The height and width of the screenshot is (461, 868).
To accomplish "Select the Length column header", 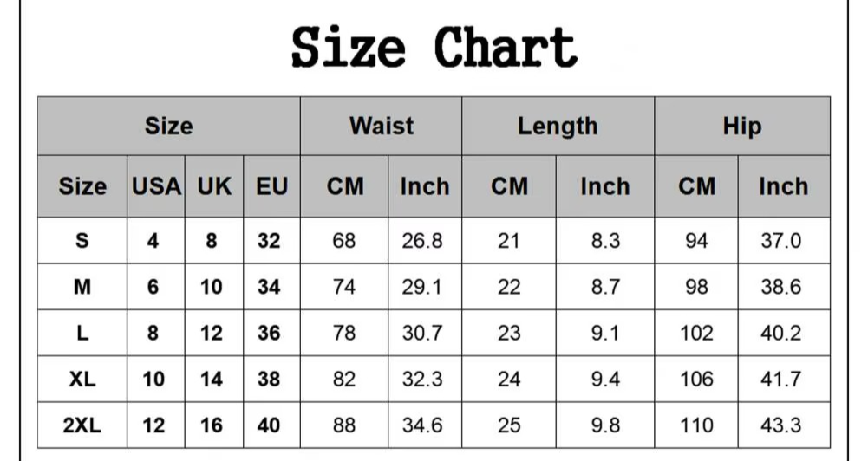I will point(558,127).
